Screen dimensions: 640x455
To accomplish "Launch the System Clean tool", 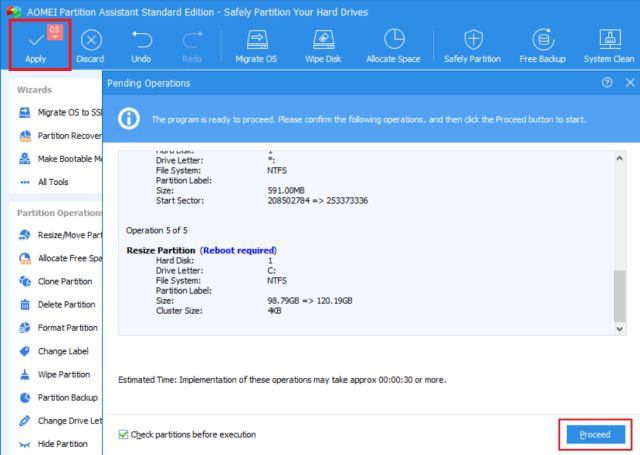I will [609, 44].
